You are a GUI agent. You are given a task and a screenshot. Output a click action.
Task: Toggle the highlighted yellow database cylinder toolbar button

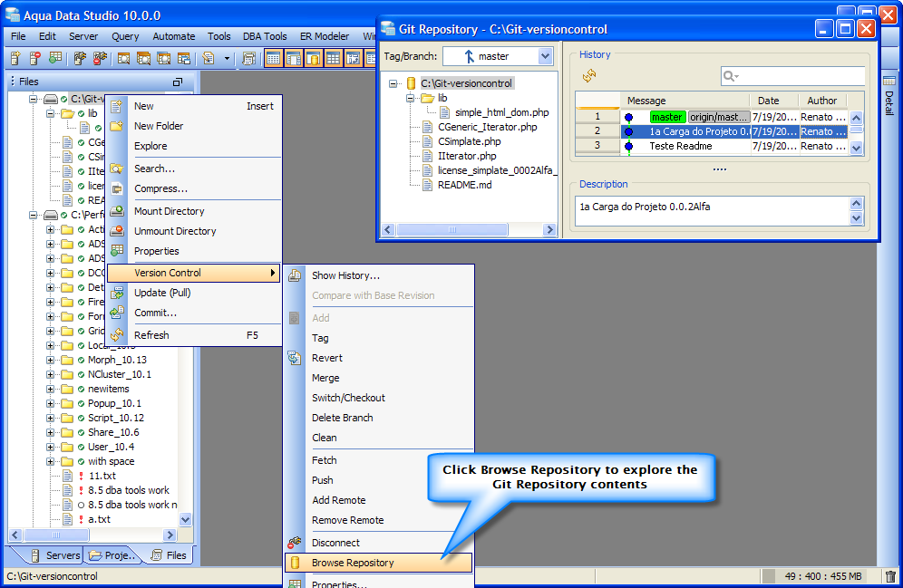314,58
